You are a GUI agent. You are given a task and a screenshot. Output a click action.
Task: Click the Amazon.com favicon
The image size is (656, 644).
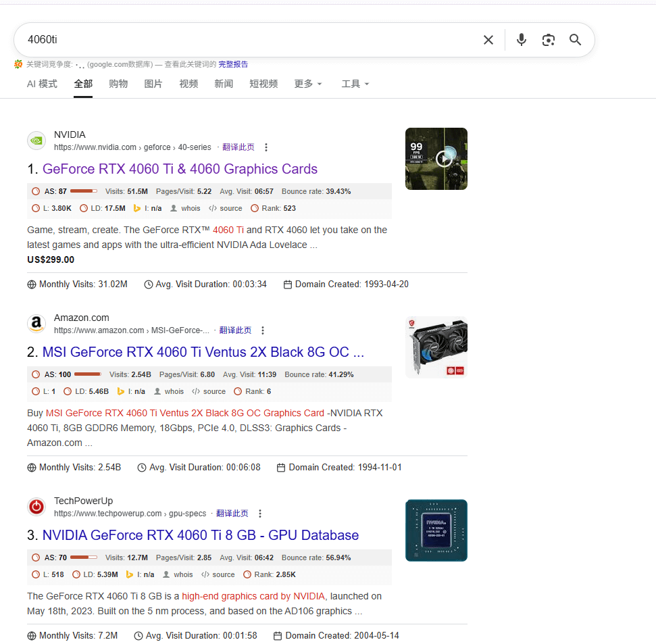(36, 324)
